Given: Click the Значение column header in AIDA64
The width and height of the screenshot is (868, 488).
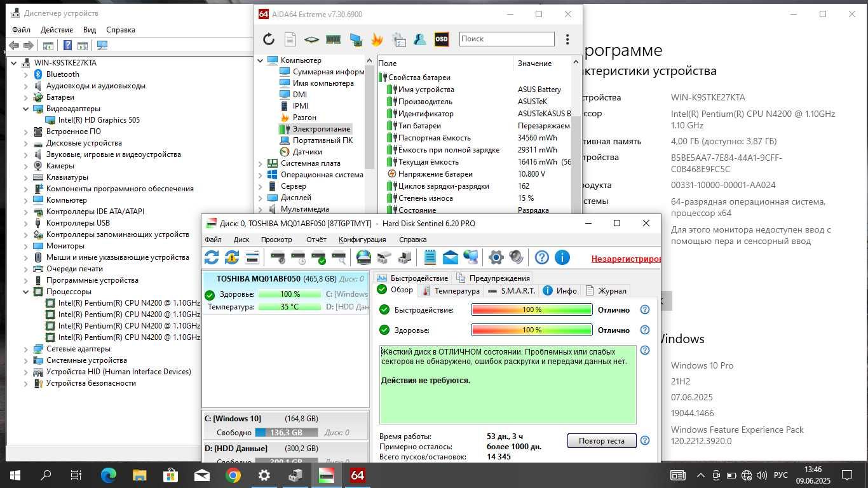Looking at the screenshot, I should [x=534, y=64].
